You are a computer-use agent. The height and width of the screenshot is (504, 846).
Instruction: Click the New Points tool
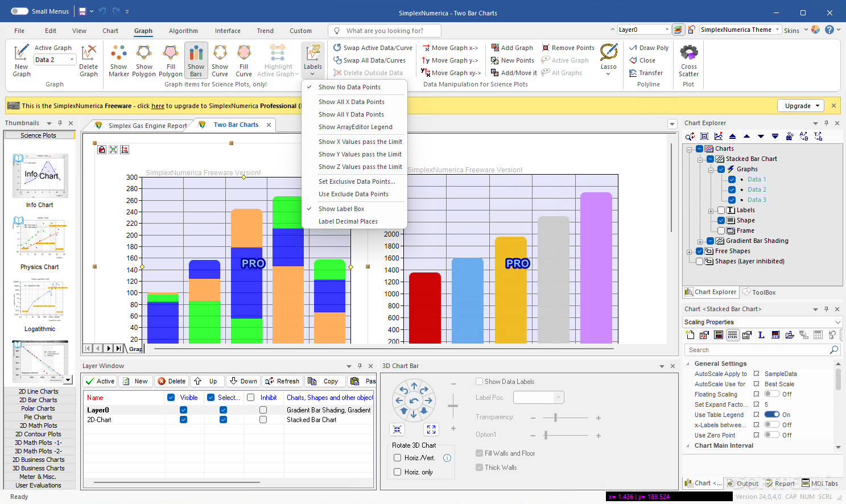513,60
